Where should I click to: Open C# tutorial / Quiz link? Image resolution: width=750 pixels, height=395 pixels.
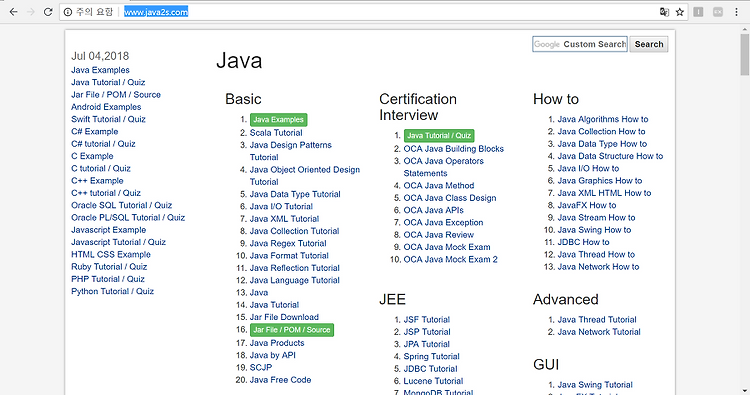[x=103, y=144]
